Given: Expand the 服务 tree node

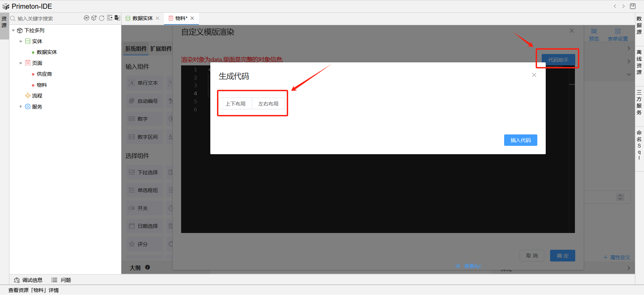Looking at the screenshot, I should [x=21, y=107].
